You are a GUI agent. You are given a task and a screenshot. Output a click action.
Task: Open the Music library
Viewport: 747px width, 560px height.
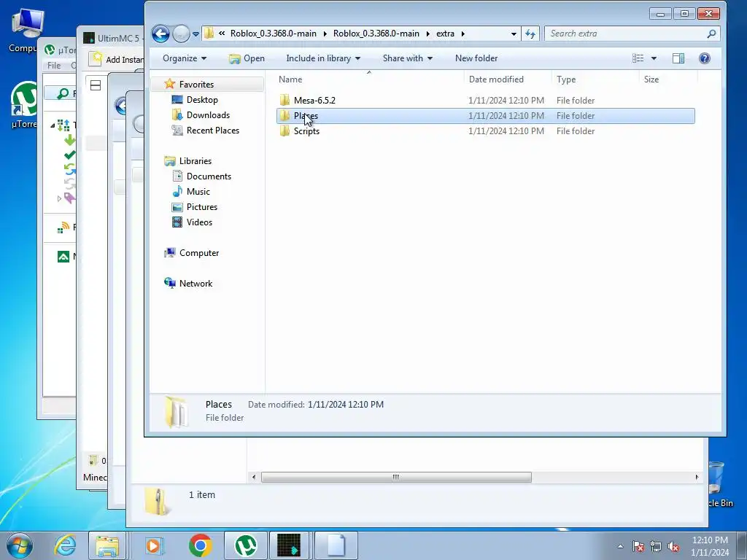[198, 192]
